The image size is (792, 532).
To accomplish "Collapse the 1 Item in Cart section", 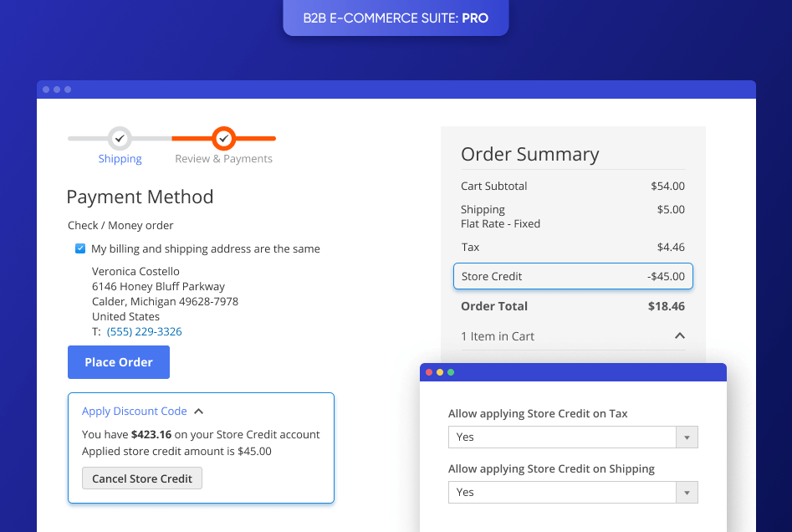I will [x=680, y=335].
